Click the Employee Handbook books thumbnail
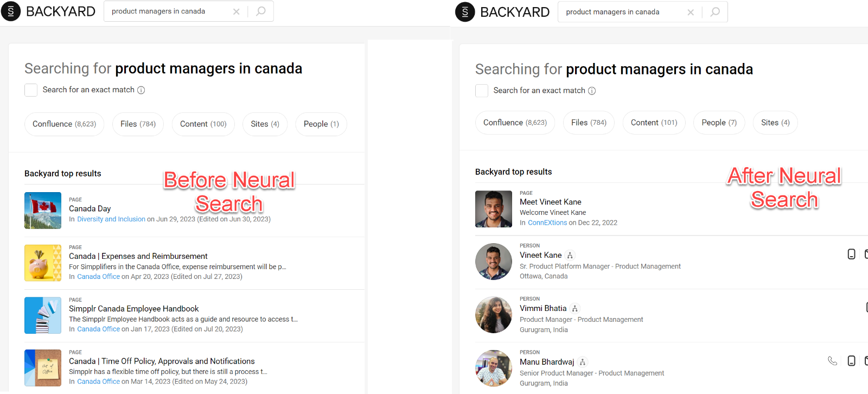868x394 pixels. coord(43,315)
